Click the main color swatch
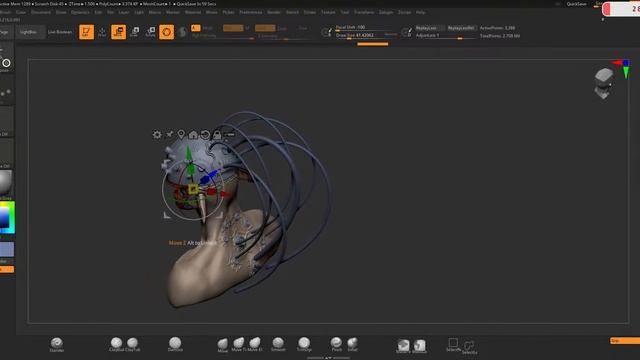Viewport: 640px width, 360px height. point(7,249)
